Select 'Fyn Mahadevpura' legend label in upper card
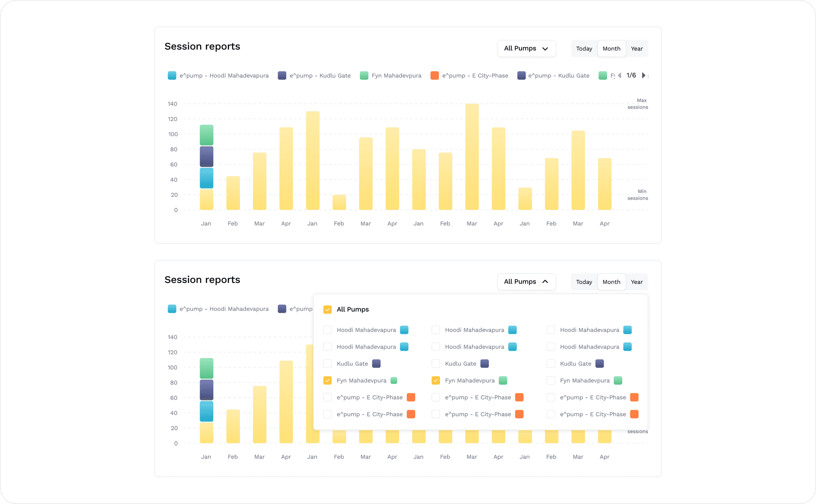This screenshot has width=816, height=504. coord(396,76)
